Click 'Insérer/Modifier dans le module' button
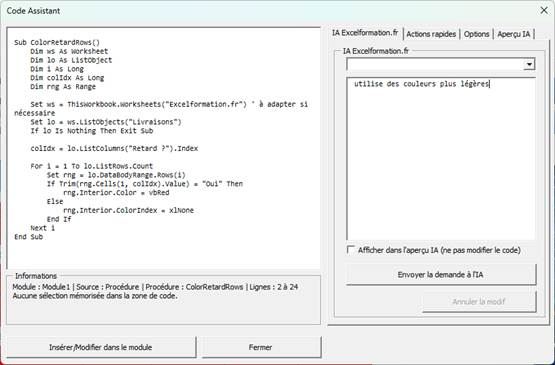Screen dimensions: 555x365 pyautogui.click(x=101, y=347)
